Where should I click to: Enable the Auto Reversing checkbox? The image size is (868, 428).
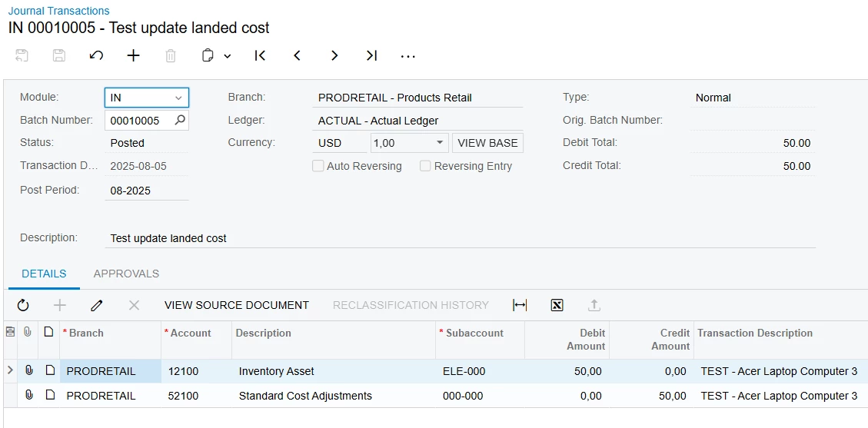(x=318, y=166)
